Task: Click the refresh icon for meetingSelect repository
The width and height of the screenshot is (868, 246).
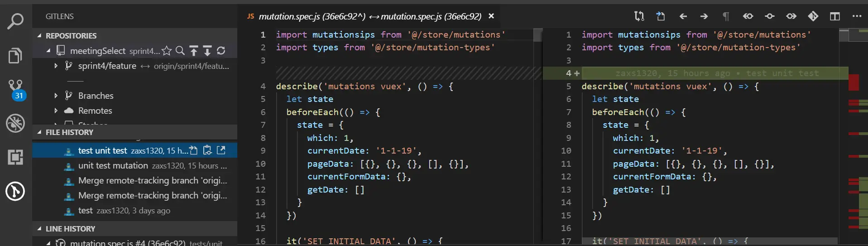Action: coord(221,51)
